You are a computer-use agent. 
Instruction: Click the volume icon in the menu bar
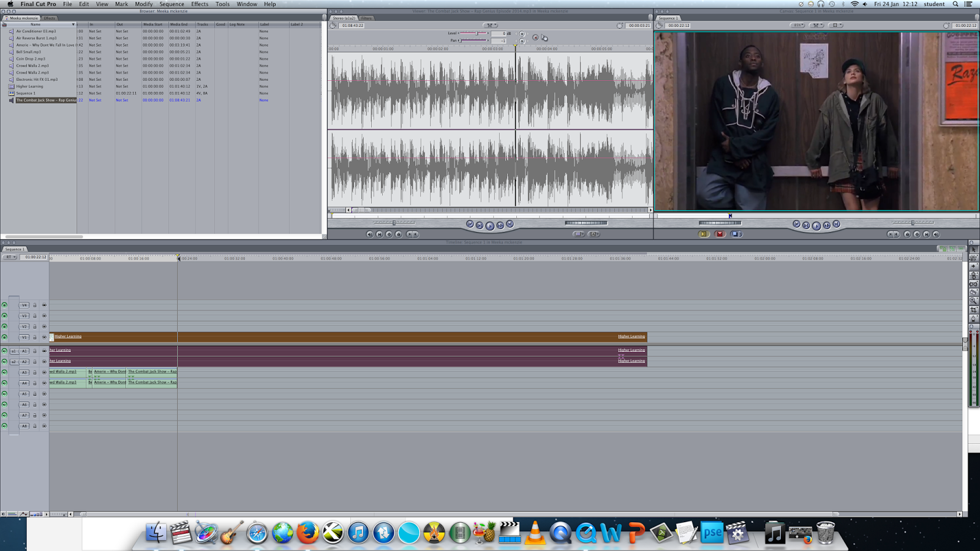[865, 4]
